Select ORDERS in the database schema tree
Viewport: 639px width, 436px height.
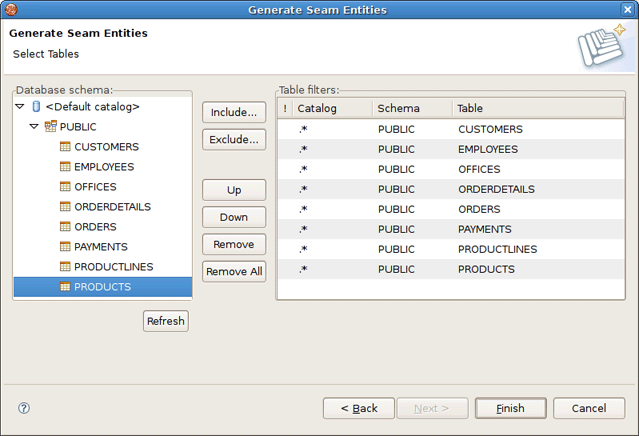click(x=95, y=227)
